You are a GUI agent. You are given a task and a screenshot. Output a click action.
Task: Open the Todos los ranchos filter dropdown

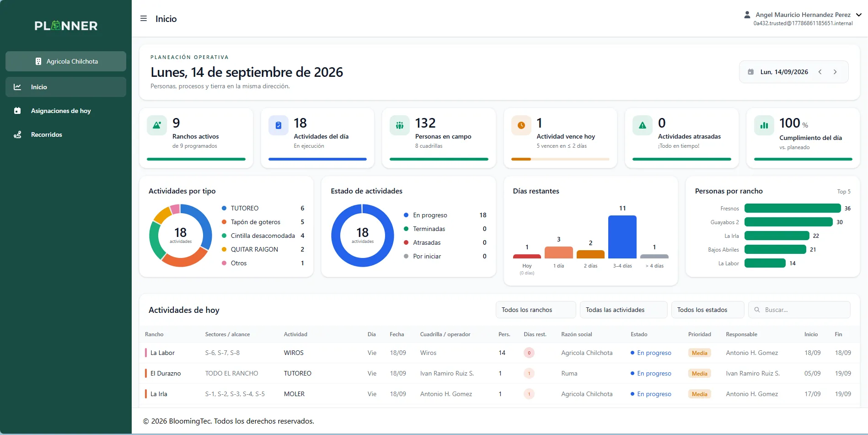(536, 310)
